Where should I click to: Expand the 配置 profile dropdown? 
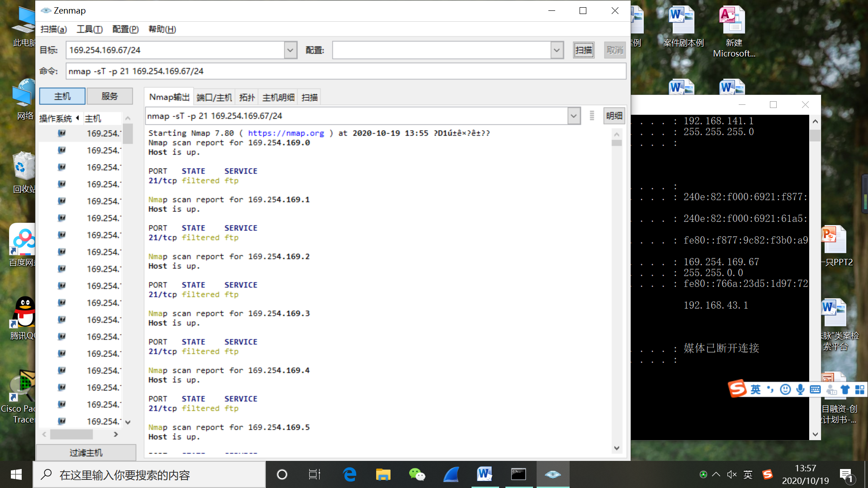[x=557, y=50]
